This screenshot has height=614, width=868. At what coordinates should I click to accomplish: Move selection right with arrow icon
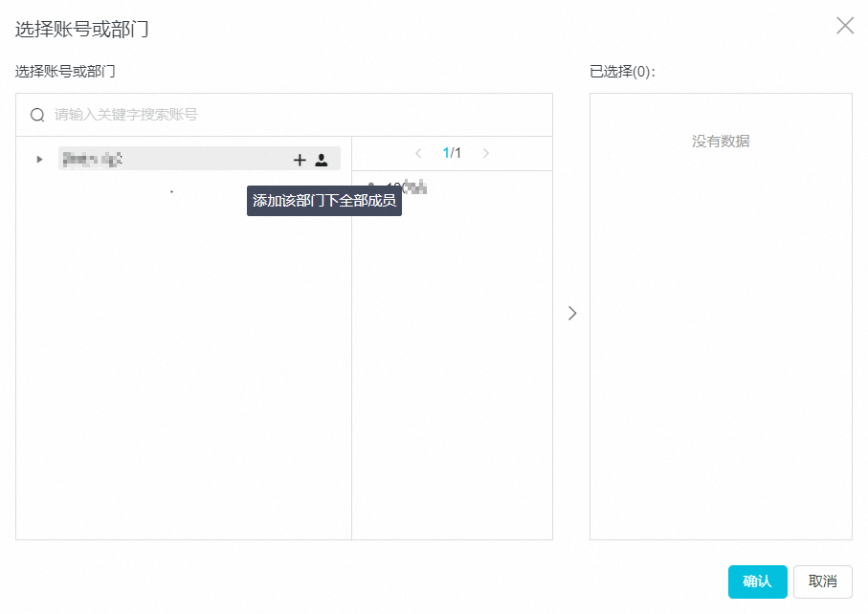(x=572, y=313)
